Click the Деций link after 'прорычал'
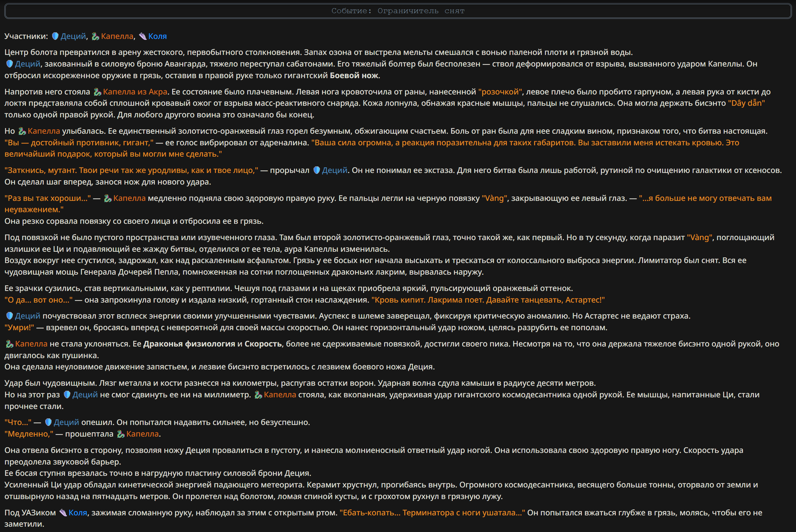This screenshot has height=532, width=796. [x=335, y=170]
